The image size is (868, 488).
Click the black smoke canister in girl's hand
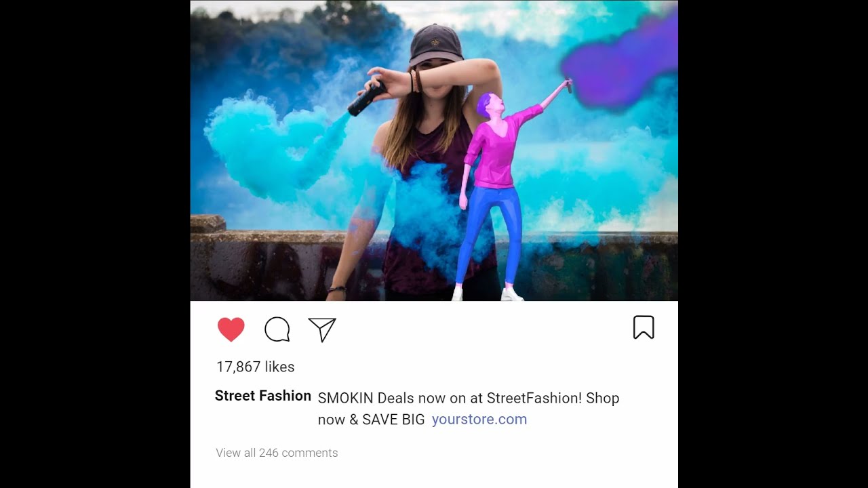pyautogui.click(x=366, y=99)
